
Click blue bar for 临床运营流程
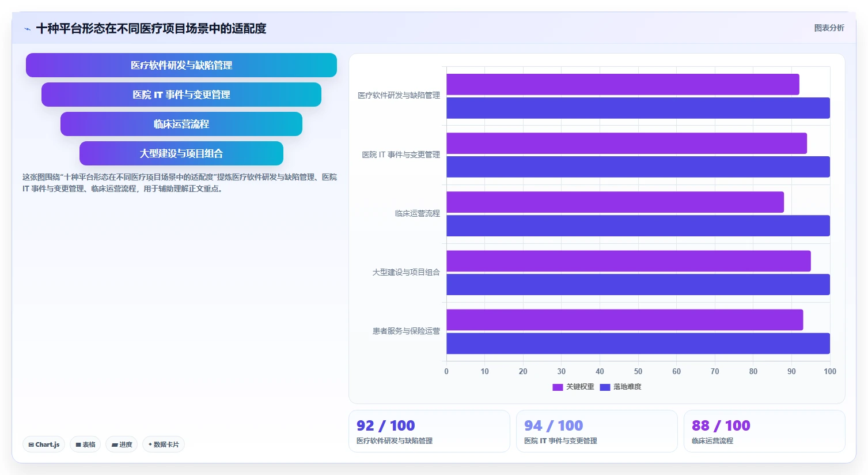tap(638, 225)
